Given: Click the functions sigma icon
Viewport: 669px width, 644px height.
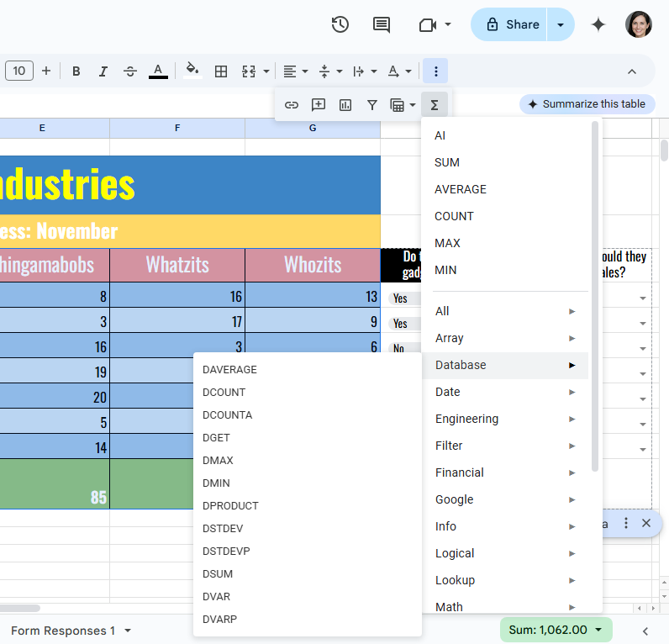Looking at the screenshot, I should [435, 105].
